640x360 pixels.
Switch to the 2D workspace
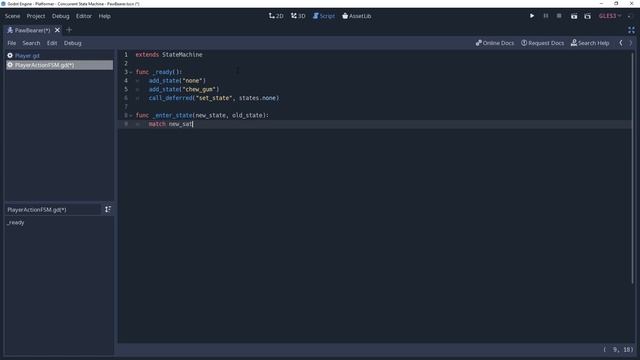(276, 16)
